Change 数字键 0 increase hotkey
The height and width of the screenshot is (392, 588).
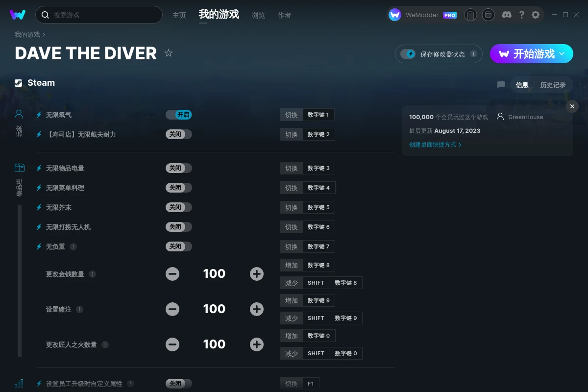point(318,336)
